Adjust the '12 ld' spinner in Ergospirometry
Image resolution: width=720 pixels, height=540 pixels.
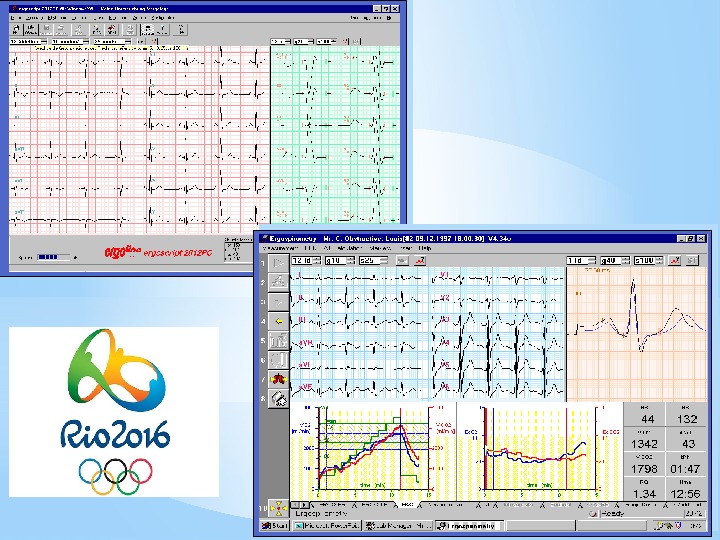[x=306, y=260]
